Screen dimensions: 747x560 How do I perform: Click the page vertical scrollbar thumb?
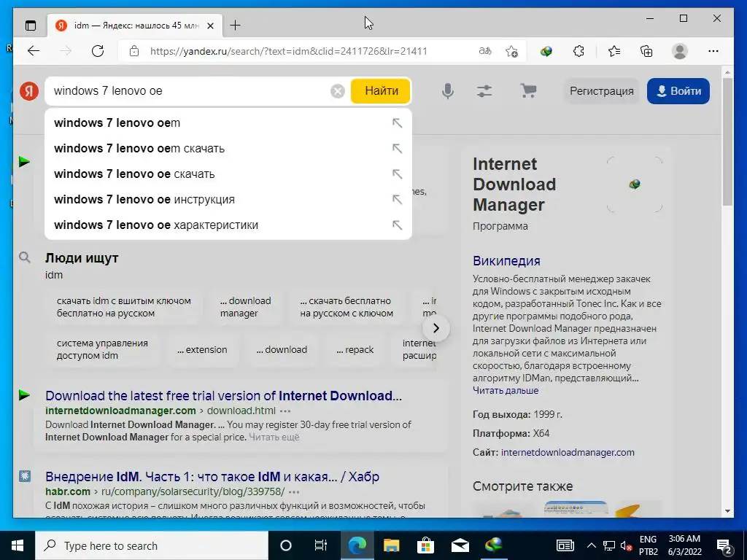[727, 141]
